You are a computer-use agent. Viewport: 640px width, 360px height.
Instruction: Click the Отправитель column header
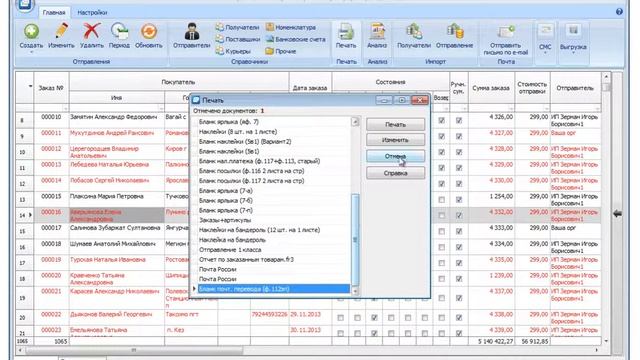tap(575, 88)
